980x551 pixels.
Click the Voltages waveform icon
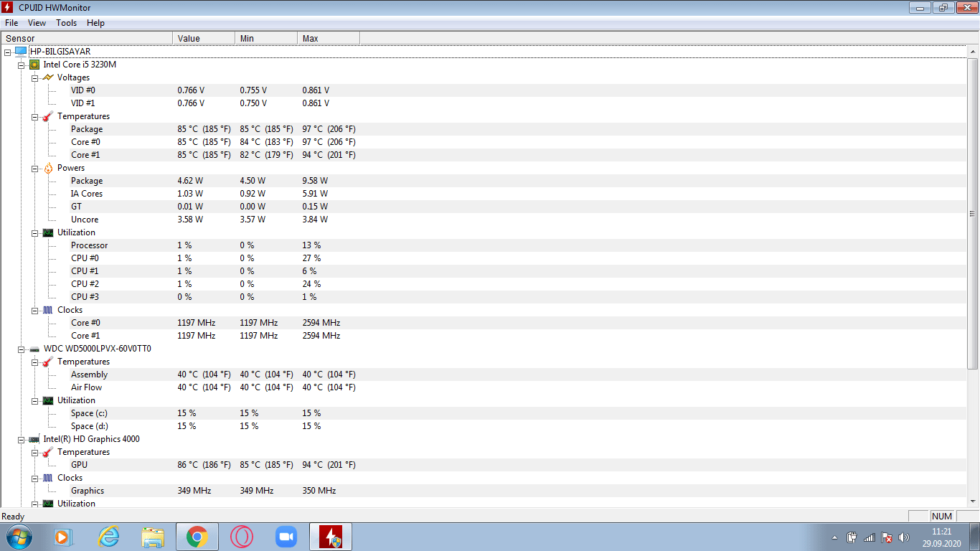(x=48, y=77)
